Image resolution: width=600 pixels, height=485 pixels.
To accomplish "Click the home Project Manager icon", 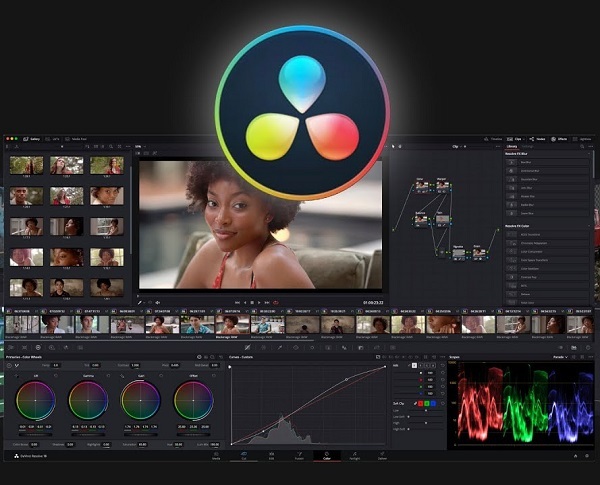I will coord(575,456).
